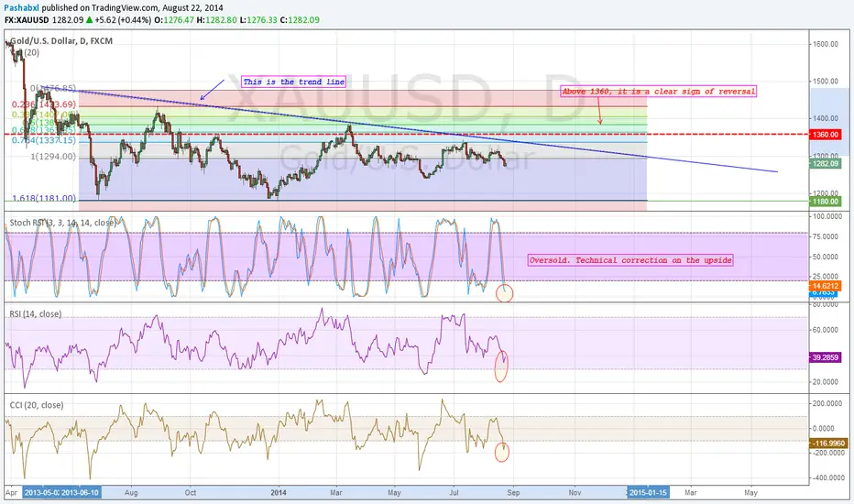Click the 20.0000 RSI scale value
This screenshot has width=854, height=504.
[827, 382]
